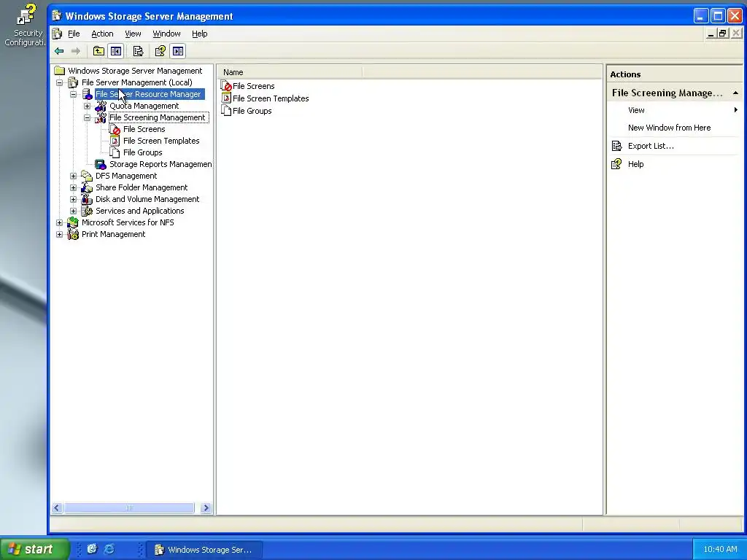Click the Print Management tree icon
Viewport: 747px width, 560px height.
(x=73, y=234)
